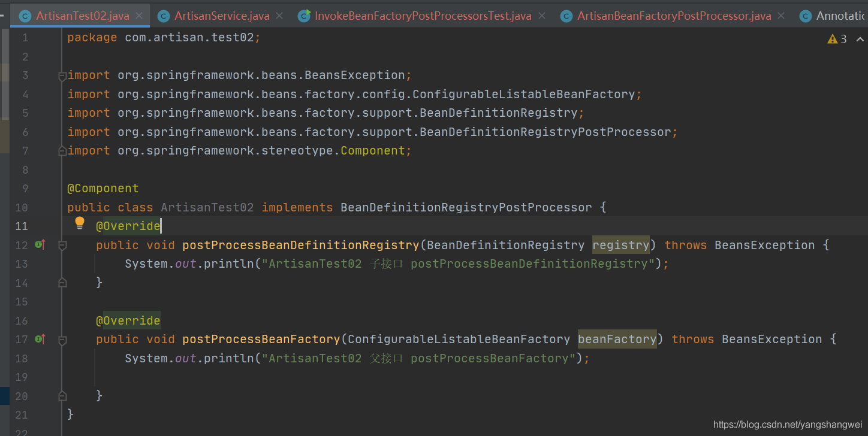Fold postProcessBeanFactory method at line 17
The height and width of the screenshot is (436, 868).
(x=62, y=340)
